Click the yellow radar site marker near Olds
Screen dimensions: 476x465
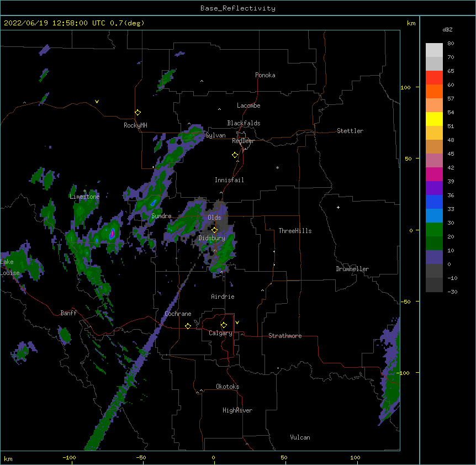pos(214,230)
